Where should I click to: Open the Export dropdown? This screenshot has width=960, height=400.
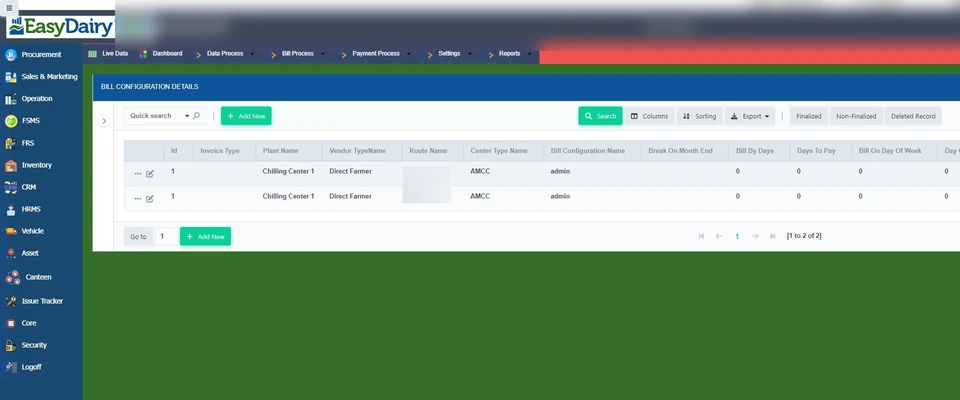tap(750, 116)
